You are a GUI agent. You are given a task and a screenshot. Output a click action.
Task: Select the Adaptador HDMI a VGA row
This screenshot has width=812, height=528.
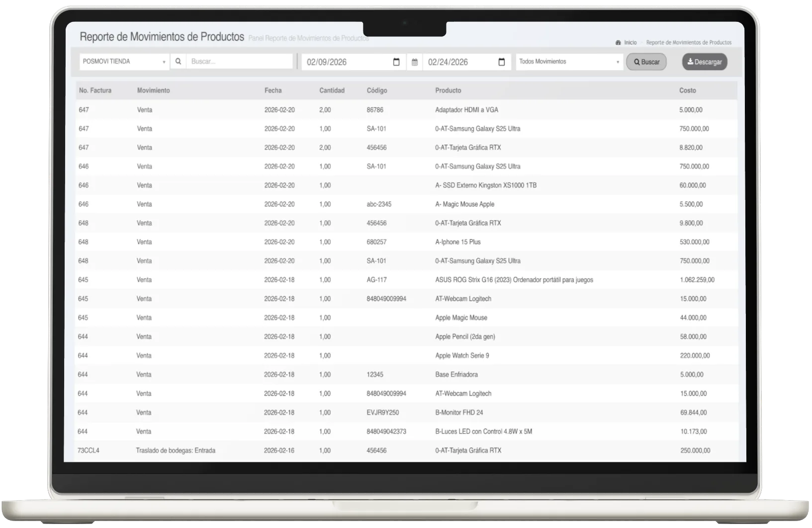click(x=466, y=110)
